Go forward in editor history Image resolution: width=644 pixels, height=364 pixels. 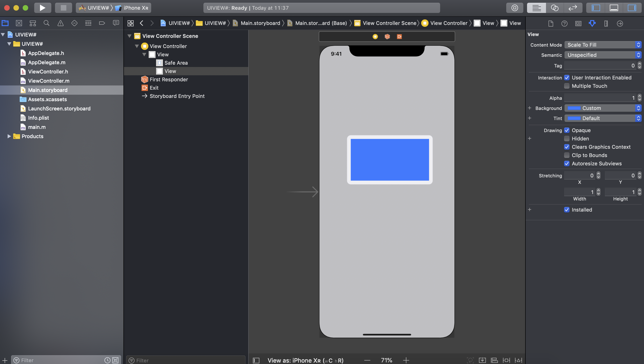point(152,23)
